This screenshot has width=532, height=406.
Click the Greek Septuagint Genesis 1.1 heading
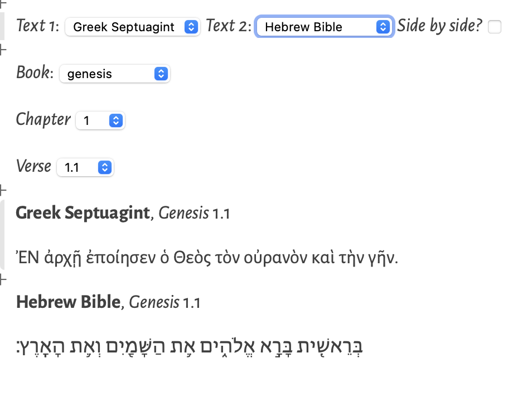(123, 213)
